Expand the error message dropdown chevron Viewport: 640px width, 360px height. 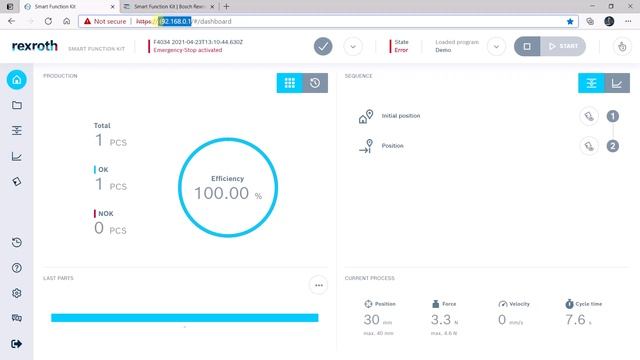353,47
